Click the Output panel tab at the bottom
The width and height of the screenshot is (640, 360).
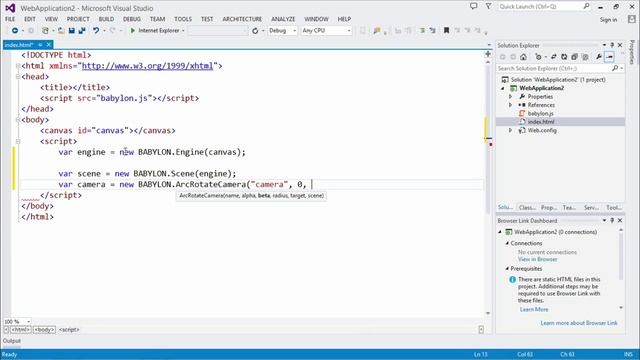pyautogui.click(x=11, y=341)
